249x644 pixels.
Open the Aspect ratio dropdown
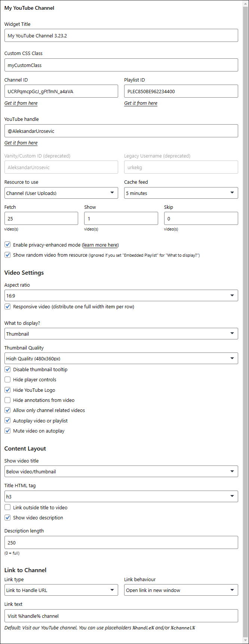tap(121, 296)
